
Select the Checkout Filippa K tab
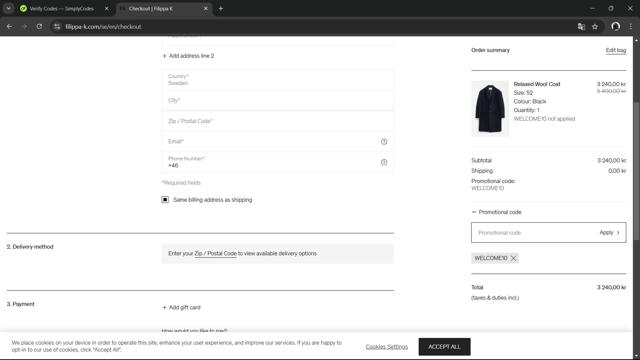point(163,8)
